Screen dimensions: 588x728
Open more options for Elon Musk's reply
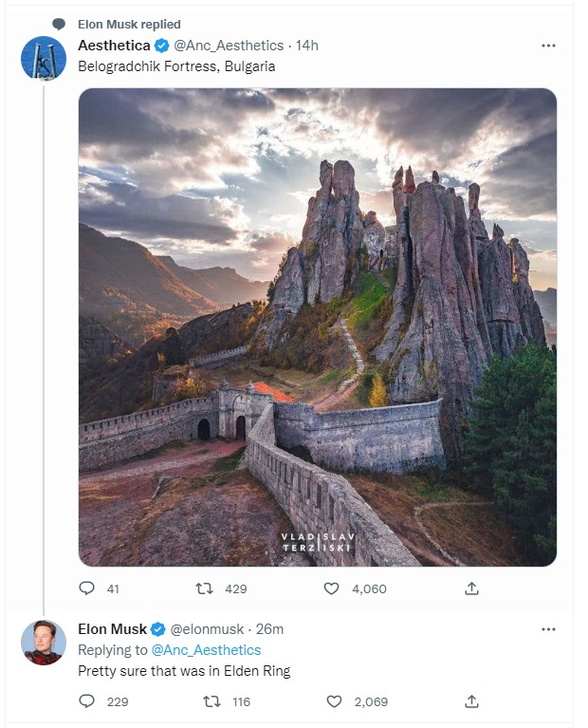(x=548, y=629)
